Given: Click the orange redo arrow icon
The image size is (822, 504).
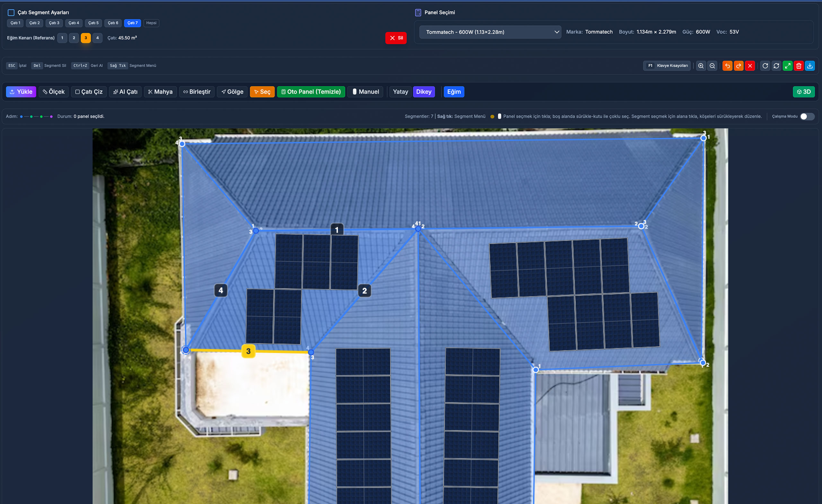Looking at the screenshot, I should 739,66.
